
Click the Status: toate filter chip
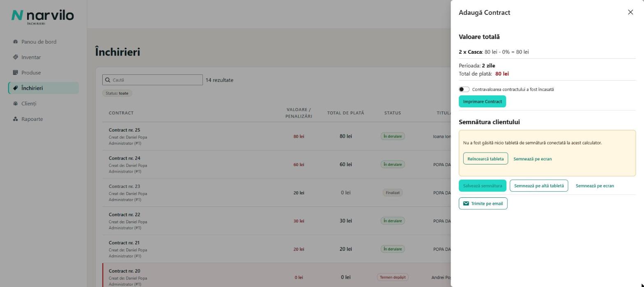coord(117,93)
